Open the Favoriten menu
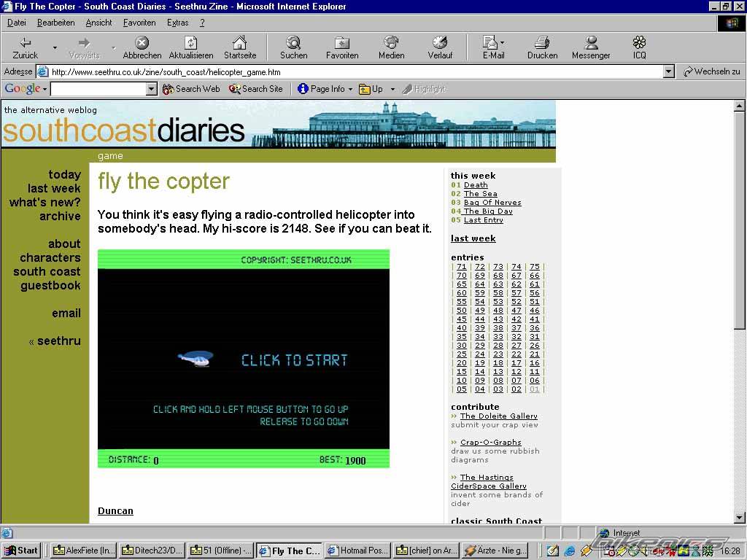The height and width of the screenshot is (560, 747). (139, 23)
